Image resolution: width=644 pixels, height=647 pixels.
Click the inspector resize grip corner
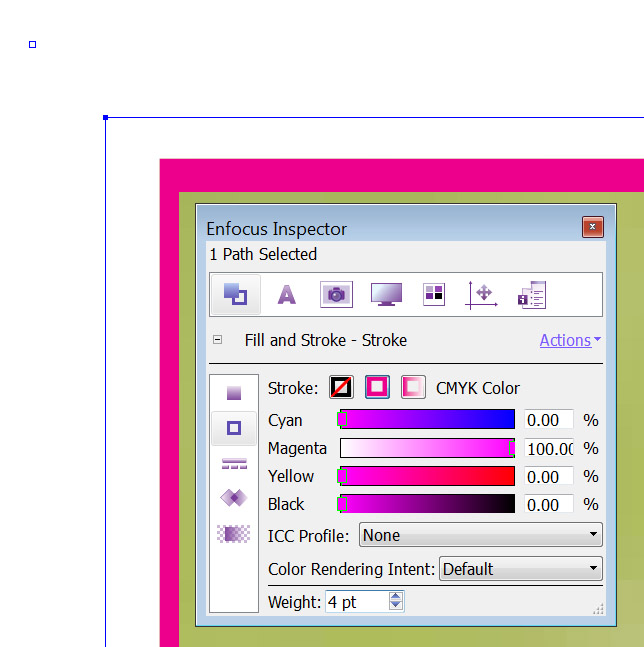coord(598,609)
